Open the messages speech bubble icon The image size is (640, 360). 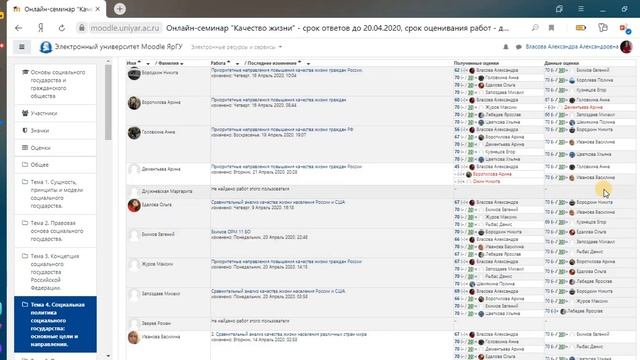tap(518, 47)
